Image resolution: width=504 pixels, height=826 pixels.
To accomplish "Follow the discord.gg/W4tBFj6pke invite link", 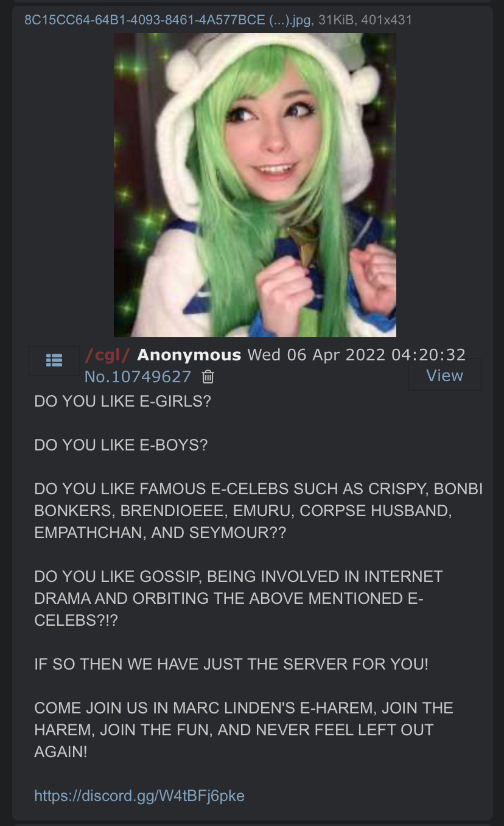I will pos(139,795).
